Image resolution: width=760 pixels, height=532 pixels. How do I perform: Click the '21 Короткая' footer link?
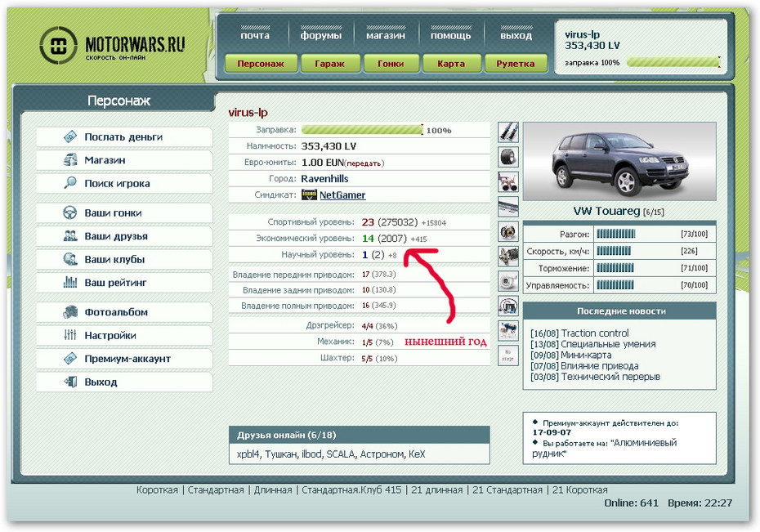pyautogui.click(x=579, y=490)
